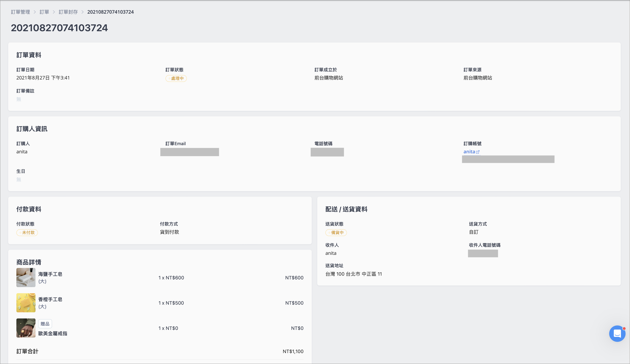The width and height of the screenshot is (630, 364).
Task: Open the 香橙手工皂 product thumbnail
Action: (x=26, y=303)
